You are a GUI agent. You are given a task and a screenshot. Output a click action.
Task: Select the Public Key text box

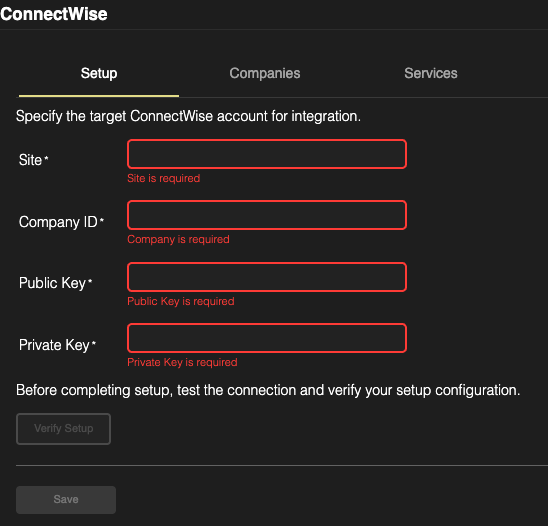pos(267,277)
